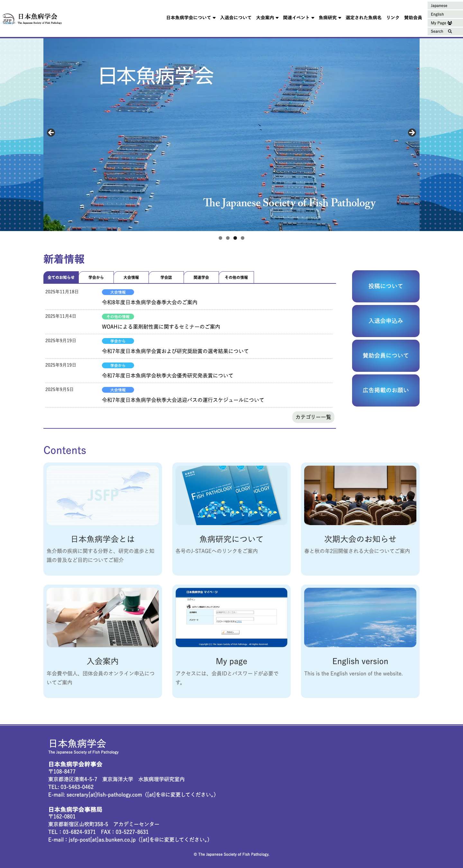Click footer copyright text

tap(231, 854)
